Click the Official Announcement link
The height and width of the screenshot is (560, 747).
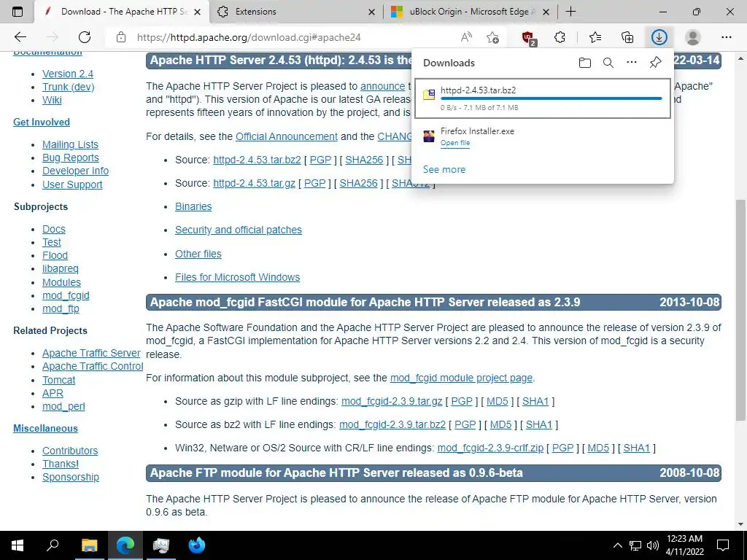point(286,136)
